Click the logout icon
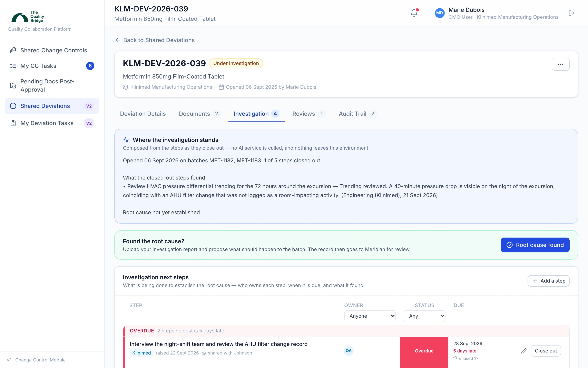Image resolution: width=588 pixels, height=368 pixels. (571, 13)
